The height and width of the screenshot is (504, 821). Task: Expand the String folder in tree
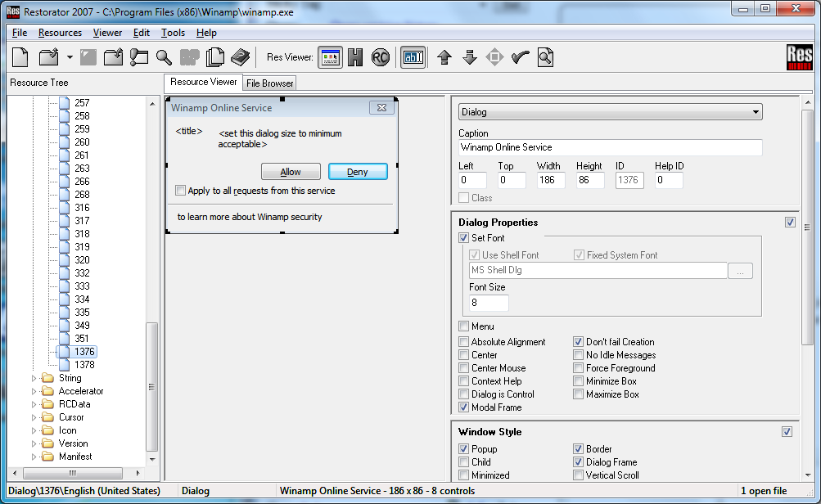pyautogui.click(x=34, y=378)
